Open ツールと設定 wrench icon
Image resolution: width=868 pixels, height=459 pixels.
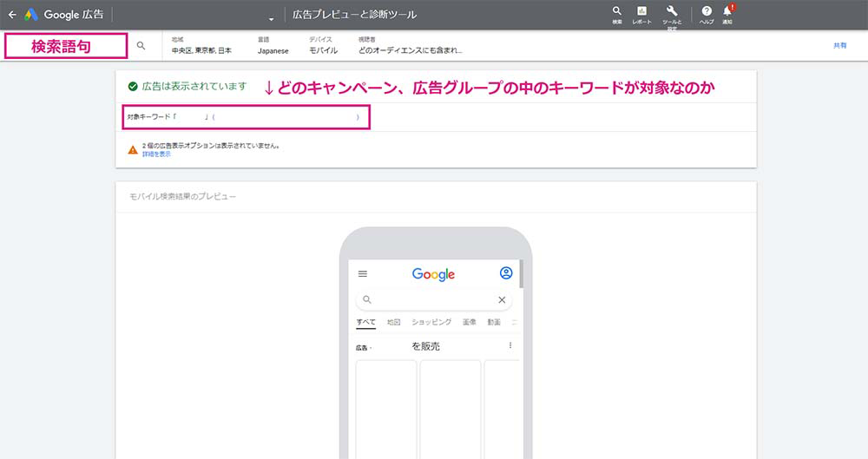[672, 16]
